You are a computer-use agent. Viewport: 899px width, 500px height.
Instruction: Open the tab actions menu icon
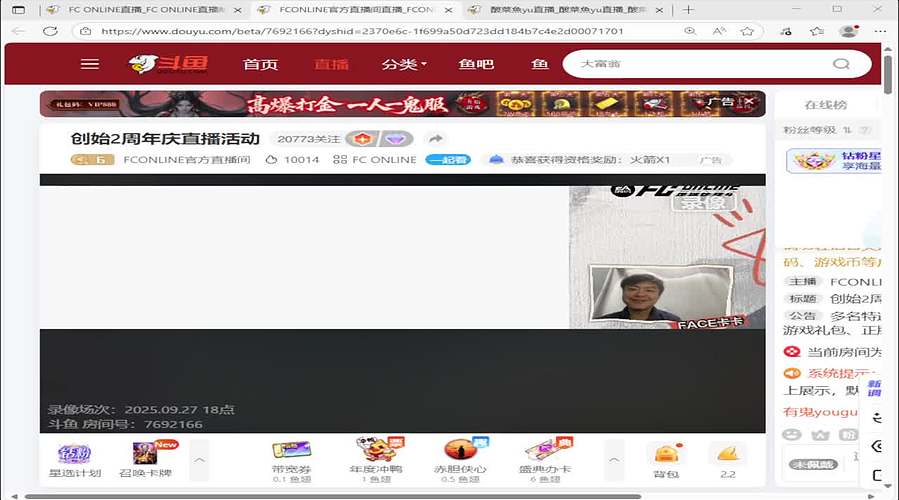[18, 10]
